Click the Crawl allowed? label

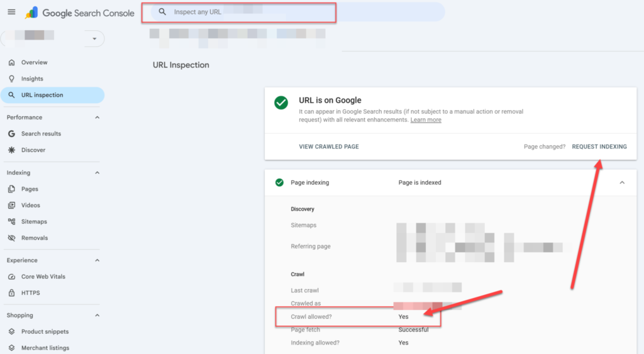click(311, 317)
